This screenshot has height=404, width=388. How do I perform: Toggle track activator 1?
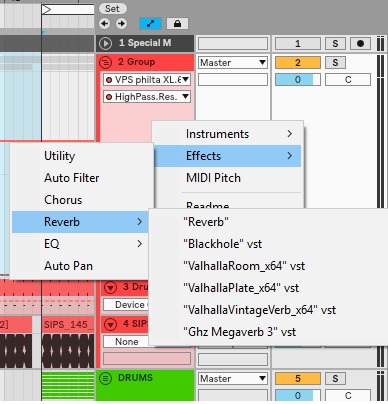pyautogui.click(x=298, y=43)
